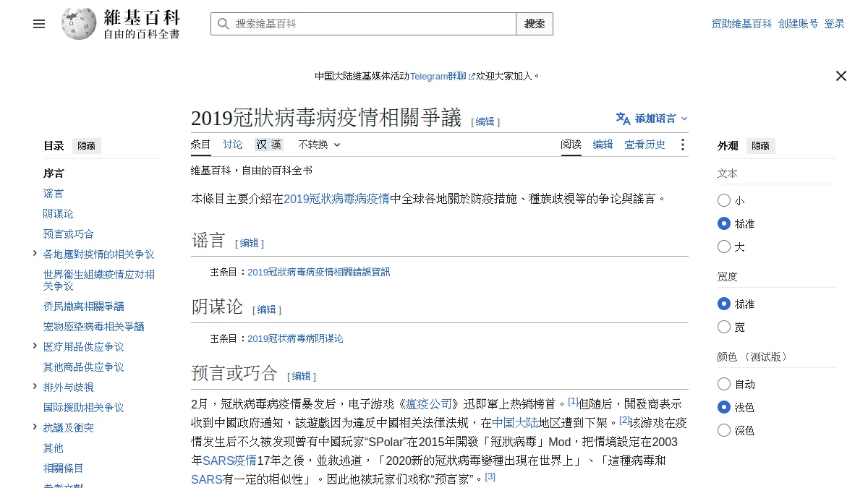Select large text size

tap(724, 247)
